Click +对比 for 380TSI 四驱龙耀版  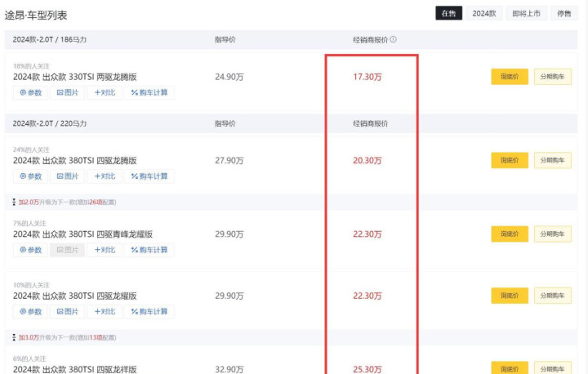click(105, 311)
